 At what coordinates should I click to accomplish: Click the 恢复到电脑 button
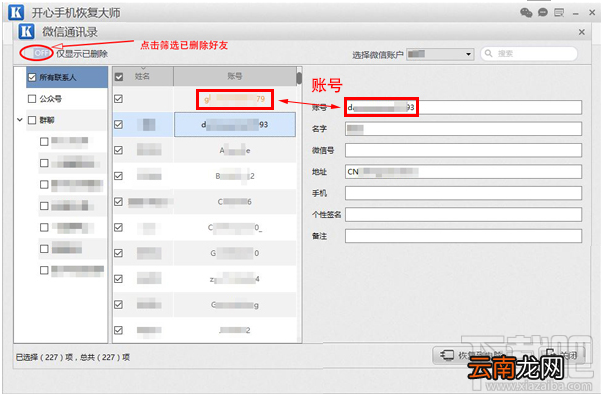click(471, 355)
